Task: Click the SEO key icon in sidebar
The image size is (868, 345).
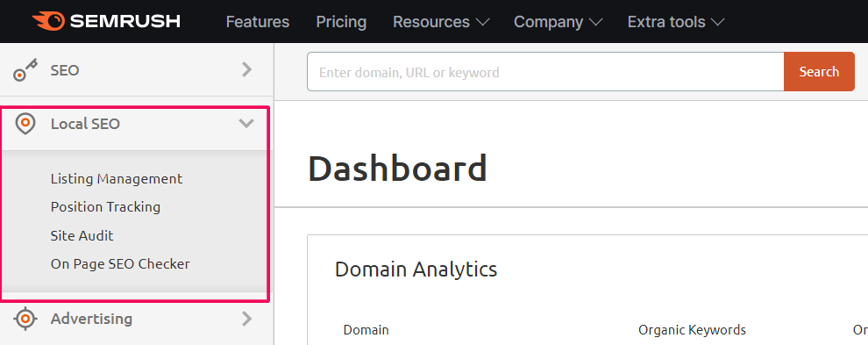Action: click(25, 70)
